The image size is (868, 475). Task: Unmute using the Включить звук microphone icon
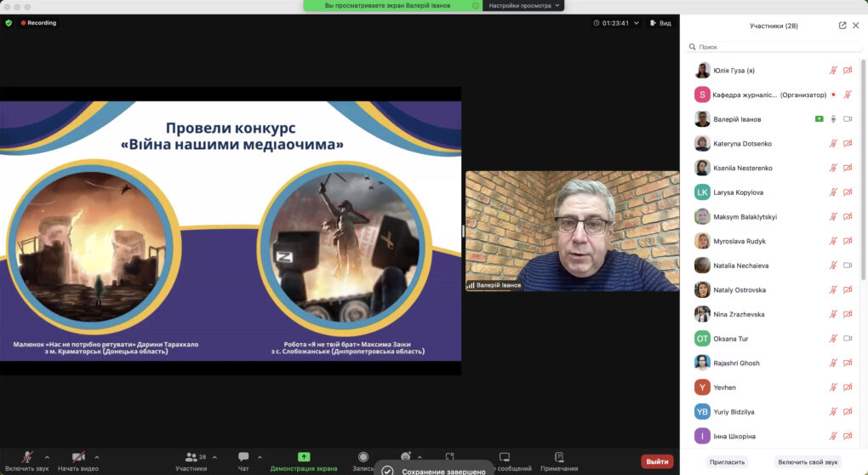(26, 457)
